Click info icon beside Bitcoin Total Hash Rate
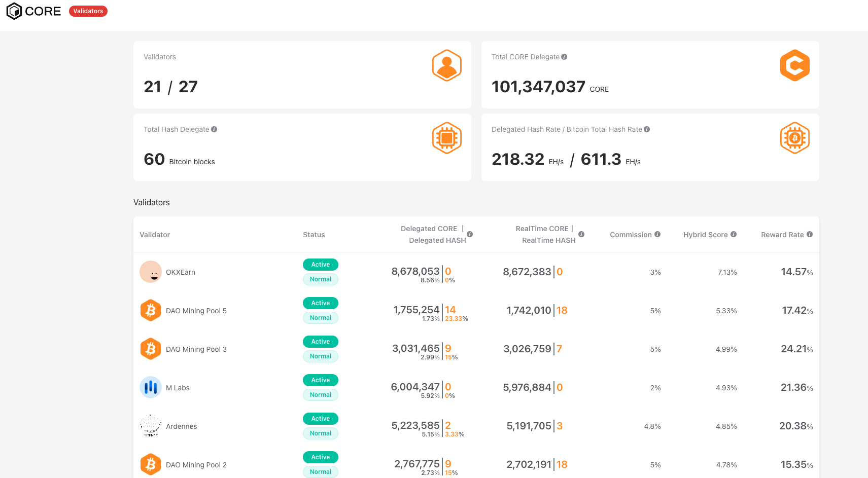 (647, 129)
